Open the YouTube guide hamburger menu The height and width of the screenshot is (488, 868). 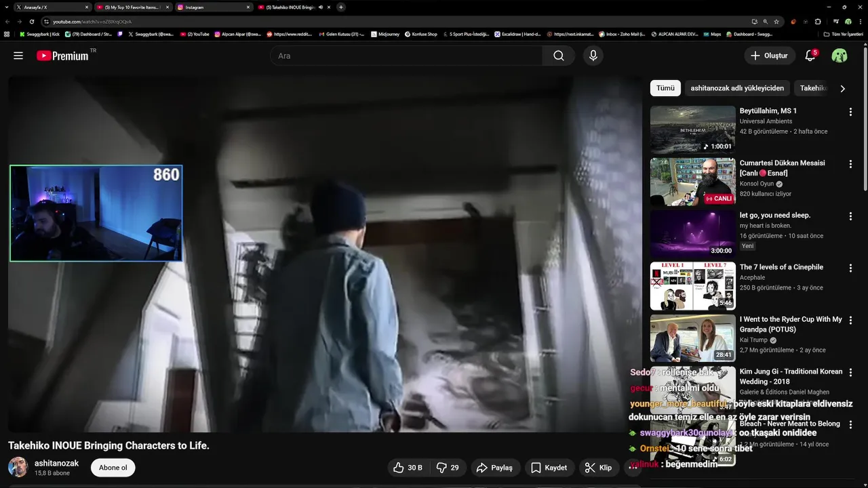18,56
